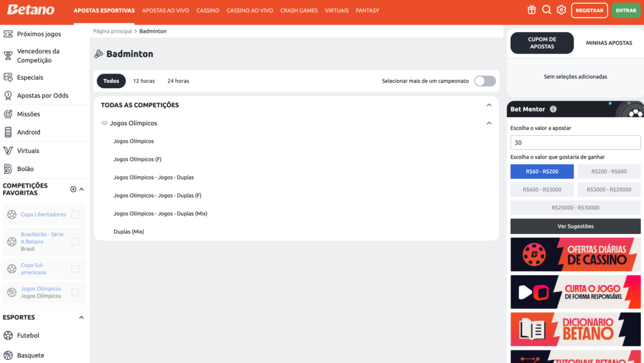
Task: Click the Missões target icon
Action: coord(8,114)
